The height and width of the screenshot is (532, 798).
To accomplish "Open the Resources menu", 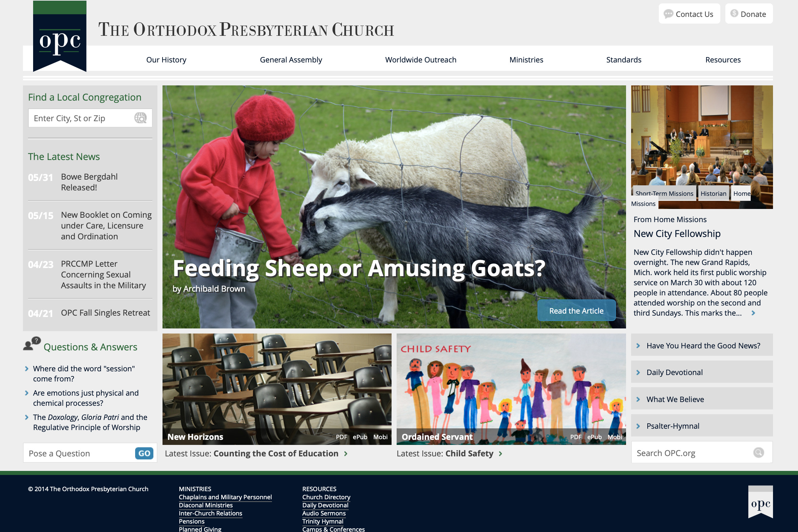I will pyautogui.click(x=723, y=60).
